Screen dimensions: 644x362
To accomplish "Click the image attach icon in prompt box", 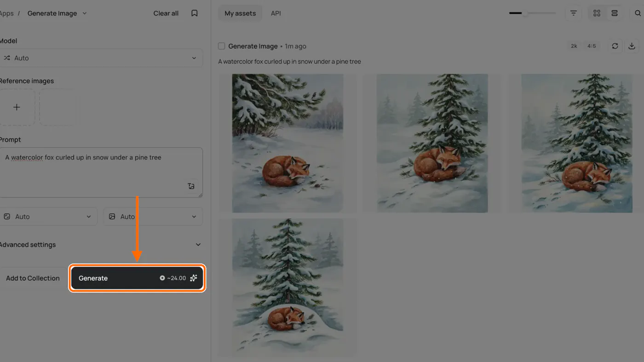I will (x=191, y=186).
